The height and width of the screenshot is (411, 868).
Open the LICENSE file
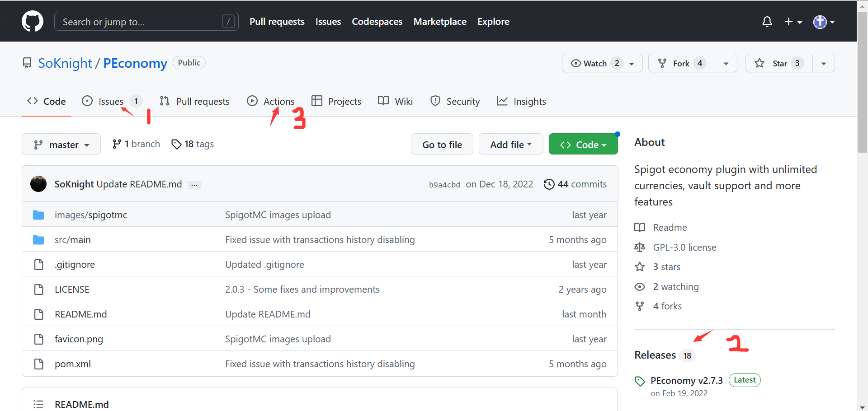tap(72, 290)
